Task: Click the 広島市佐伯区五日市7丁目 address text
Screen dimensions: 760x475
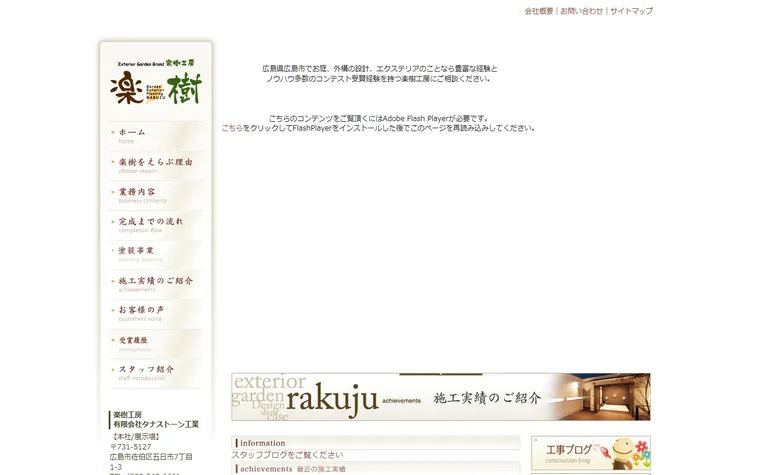Action: point(151,457)
